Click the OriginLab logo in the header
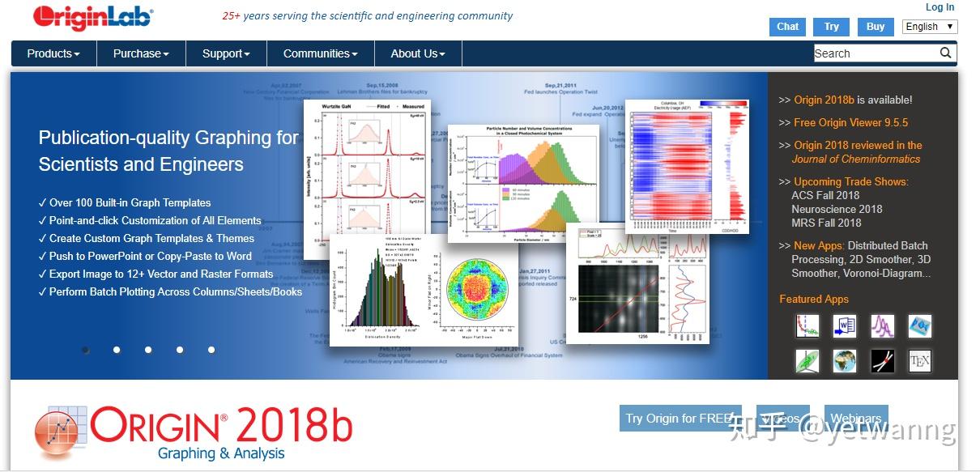Image resolution: width=980 pixels, height=472 pixels. [x=93, y=18]
